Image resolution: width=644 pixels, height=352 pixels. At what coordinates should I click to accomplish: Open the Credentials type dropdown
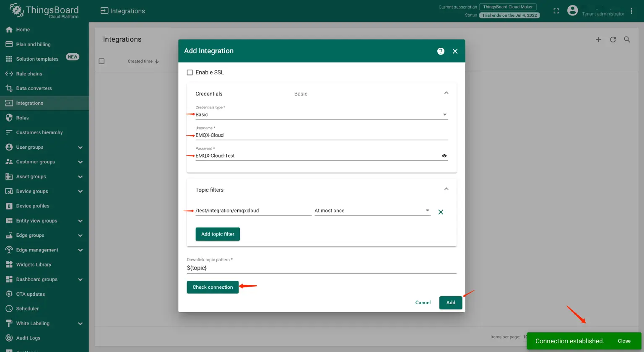[321, 114]
